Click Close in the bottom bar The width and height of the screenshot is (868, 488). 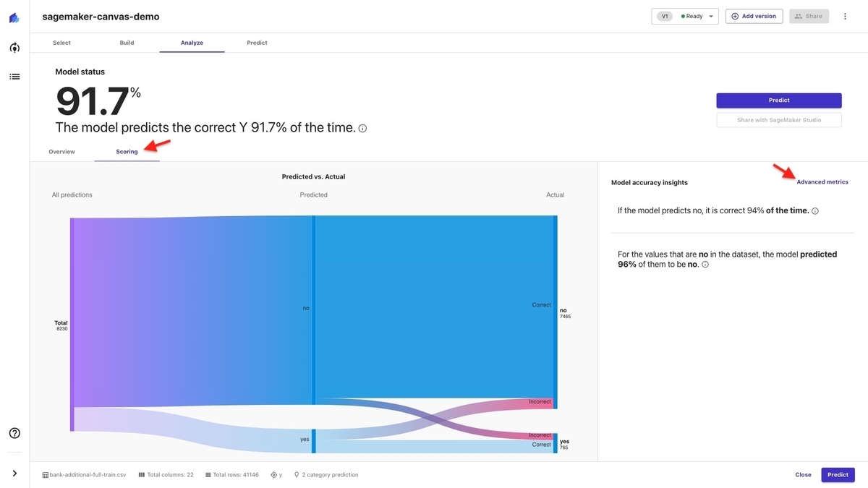803,475
